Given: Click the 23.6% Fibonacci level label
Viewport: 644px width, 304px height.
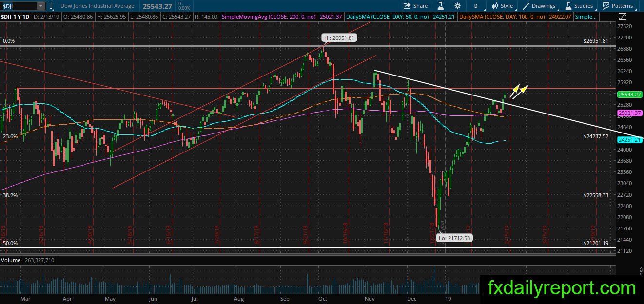Looking at the screenshot, I should tap(11, 137).
